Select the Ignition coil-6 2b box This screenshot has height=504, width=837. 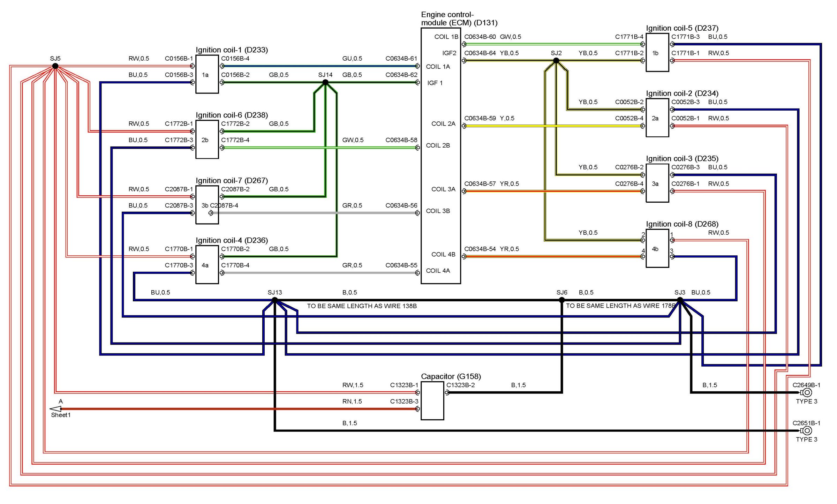207,140
